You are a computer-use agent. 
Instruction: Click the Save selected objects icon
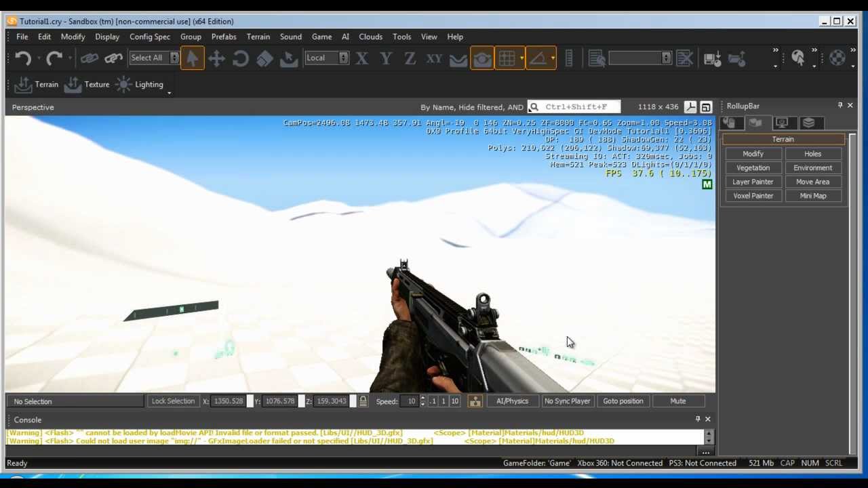coord(712,58)
